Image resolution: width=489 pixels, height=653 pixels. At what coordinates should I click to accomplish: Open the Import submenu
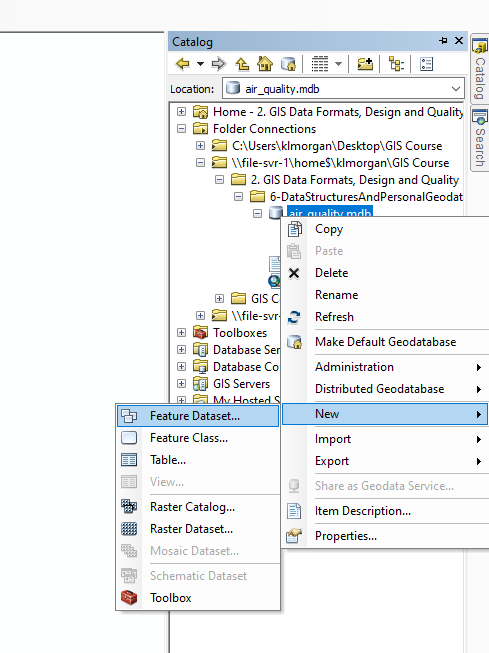click(385, 439)
